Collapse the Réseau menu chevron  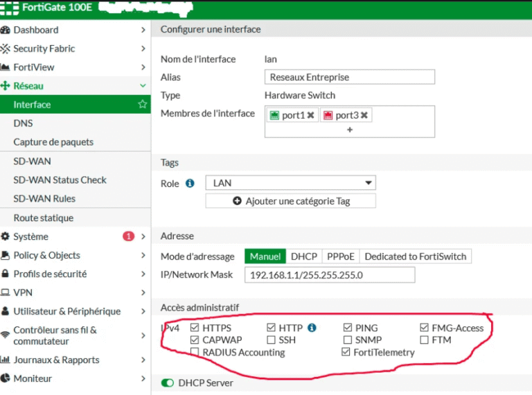(x=143, y=85)
